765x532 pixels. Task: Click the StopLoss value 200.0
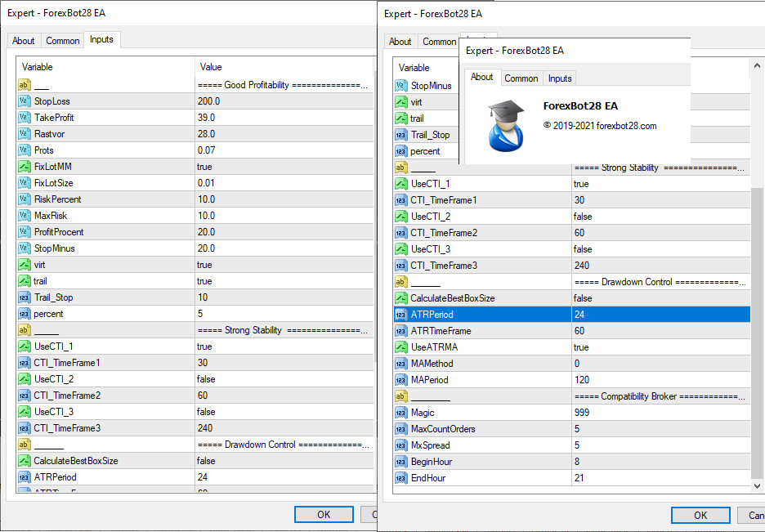[x=208, y=101]
